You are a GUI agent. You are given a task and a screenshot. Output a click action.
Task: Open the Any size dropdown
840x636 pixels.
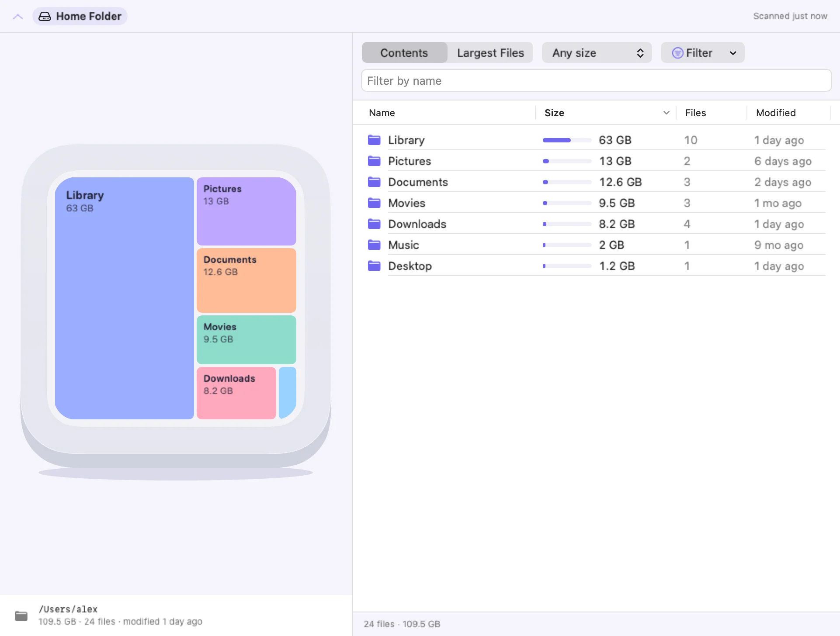(x=597, y=53)
